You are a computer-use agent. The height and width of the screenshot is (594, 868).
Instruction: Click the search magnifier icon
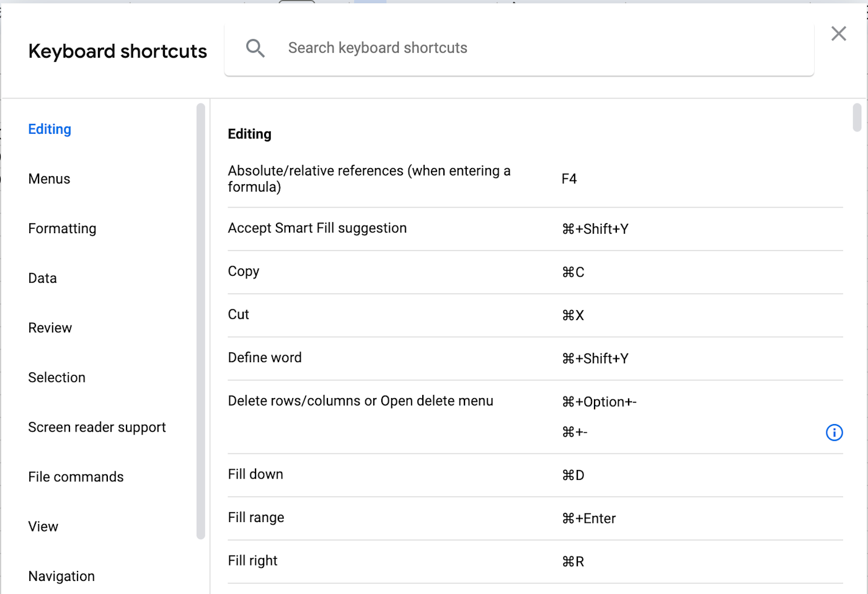(255, 48)
